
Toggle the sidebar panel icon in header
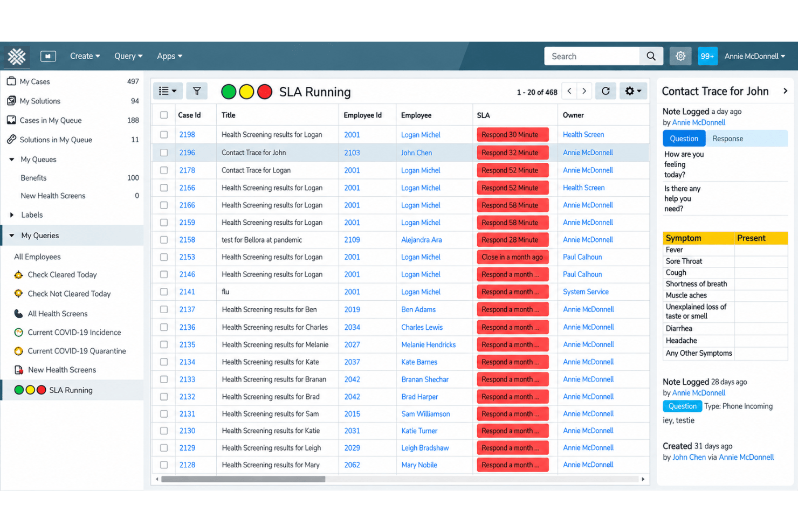tap(48, 56)
